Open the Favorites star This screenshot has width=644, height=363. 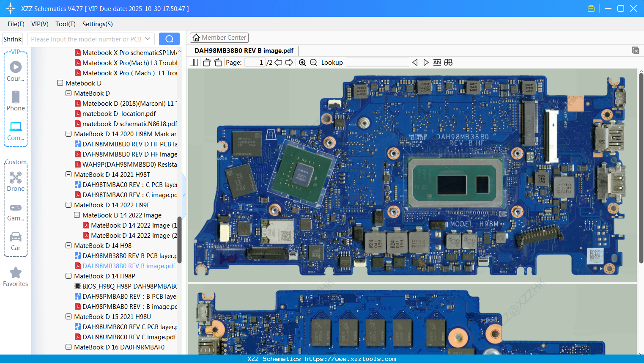(16, 277)
